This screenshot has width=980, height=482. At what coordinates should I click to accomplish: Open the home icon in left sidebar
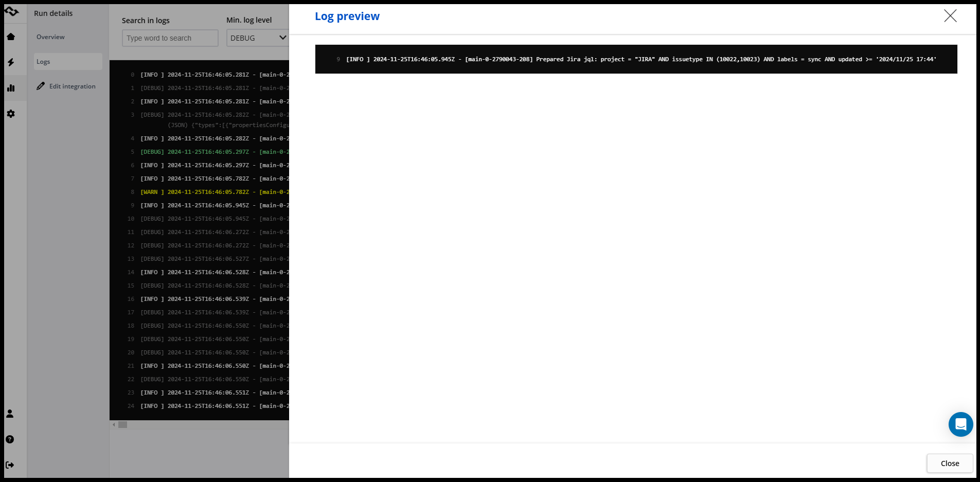(x=11, y=37)
